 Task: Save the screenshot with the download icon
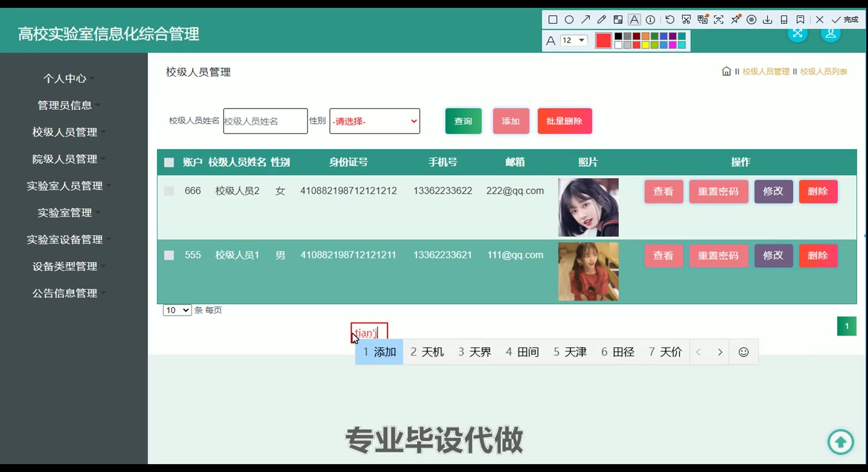coord(768,20)
